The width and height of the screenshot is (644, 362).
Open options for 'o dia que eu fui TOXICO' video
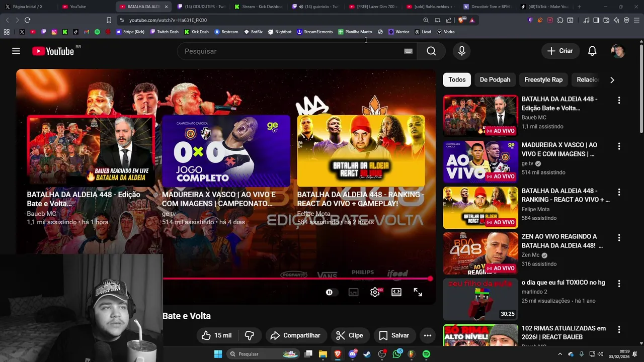coord(619,284)
